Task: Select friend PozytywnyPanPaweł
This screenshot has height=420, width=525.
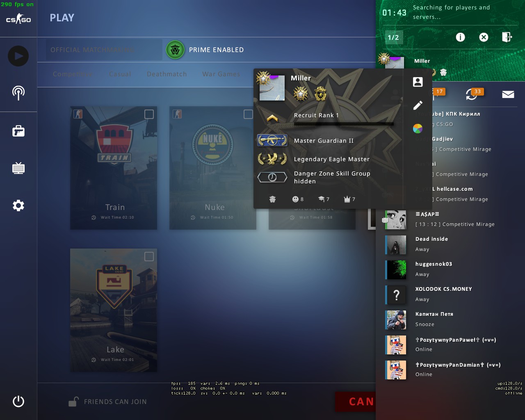Action: (450, 345)
